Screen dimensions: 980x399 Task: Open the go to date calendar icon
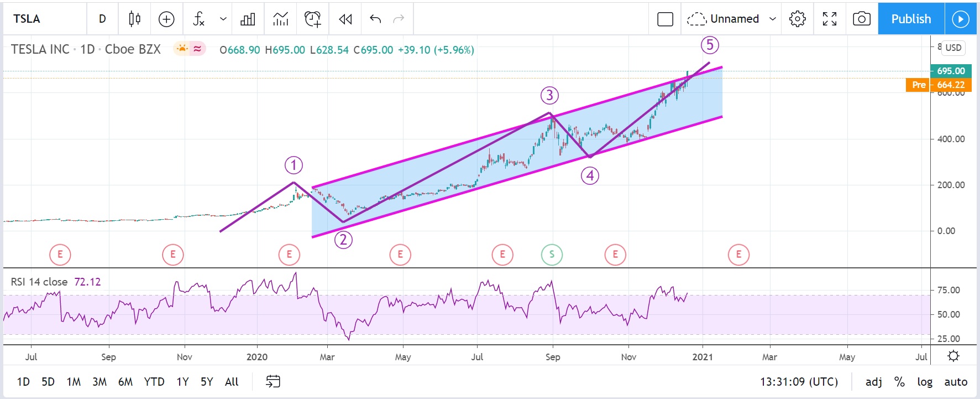pos(273,381)
